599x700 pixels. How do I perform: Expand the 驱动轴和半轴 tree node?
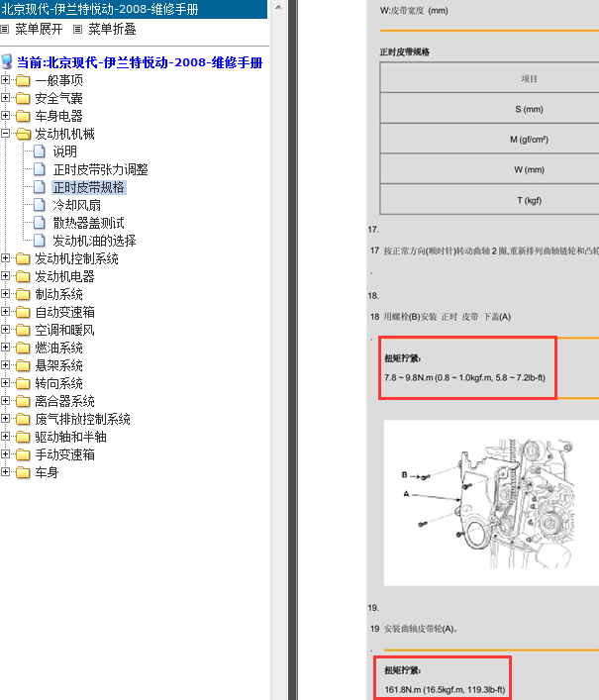coord(5,437)
